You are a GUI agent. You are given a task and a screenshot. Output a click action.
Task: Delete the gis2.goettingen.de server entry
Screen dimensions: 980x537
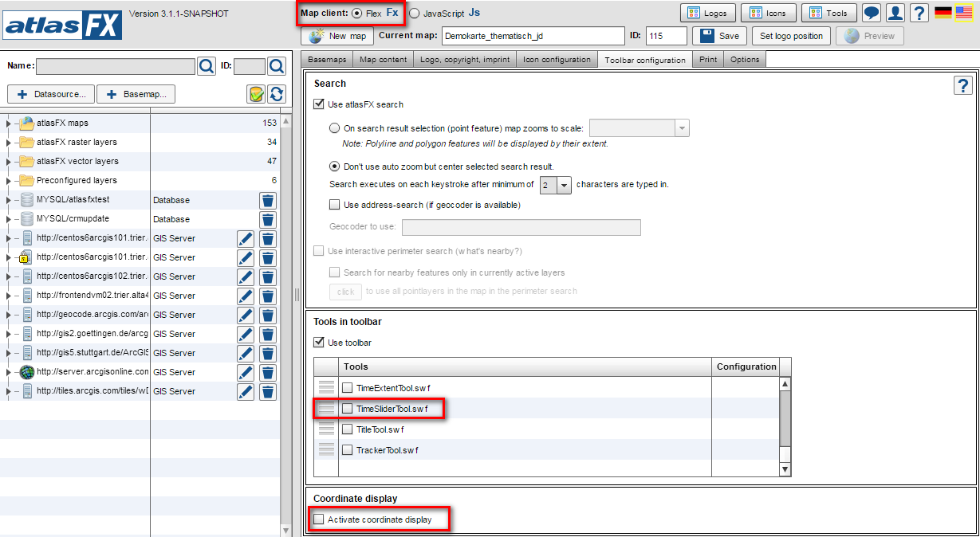pos(268,334)
